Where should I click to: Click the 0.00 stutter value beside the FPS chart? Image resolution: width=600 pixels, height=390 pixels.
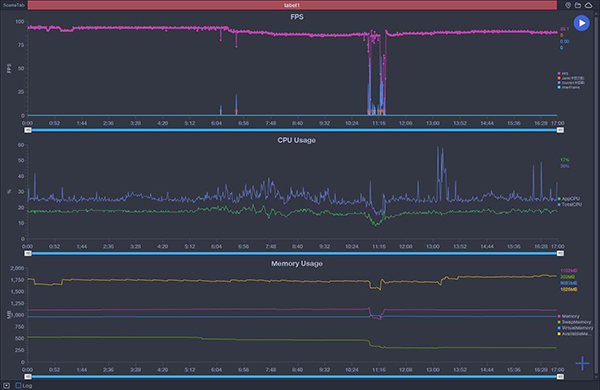tap(564, 41)
